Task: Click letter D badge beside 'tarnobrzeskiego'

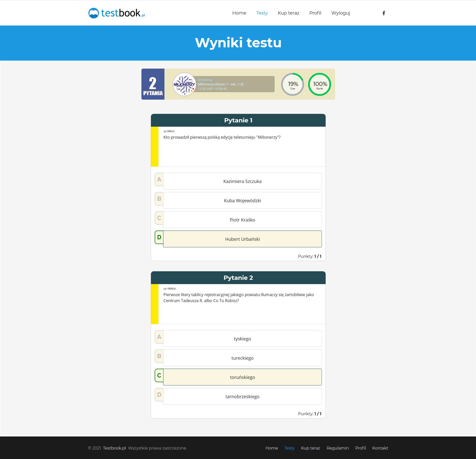Action: point(159,395)
